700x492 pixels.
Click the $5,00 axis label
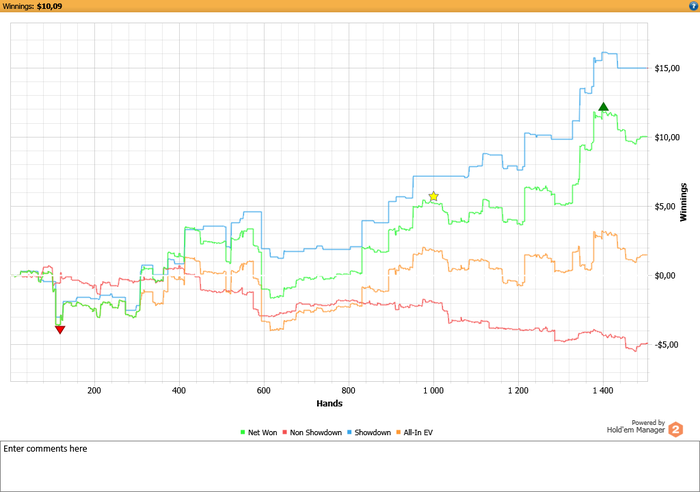(665, 206)
